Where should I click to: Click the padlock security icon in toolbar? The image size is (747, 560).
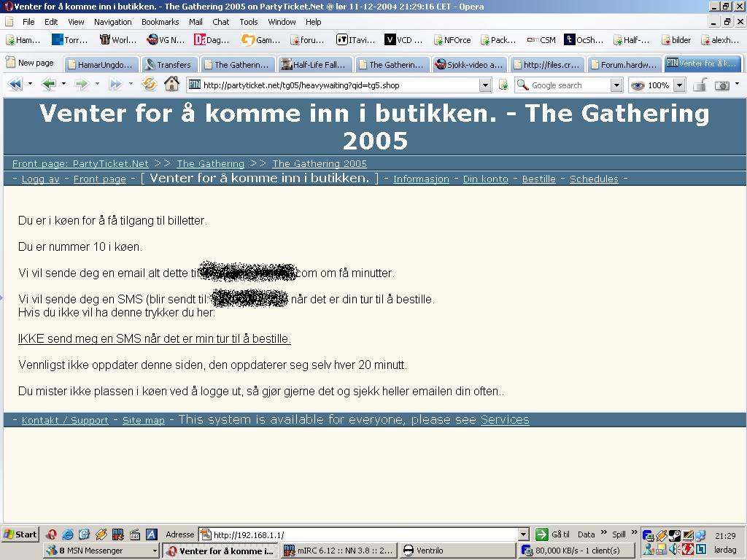(700, 85)
